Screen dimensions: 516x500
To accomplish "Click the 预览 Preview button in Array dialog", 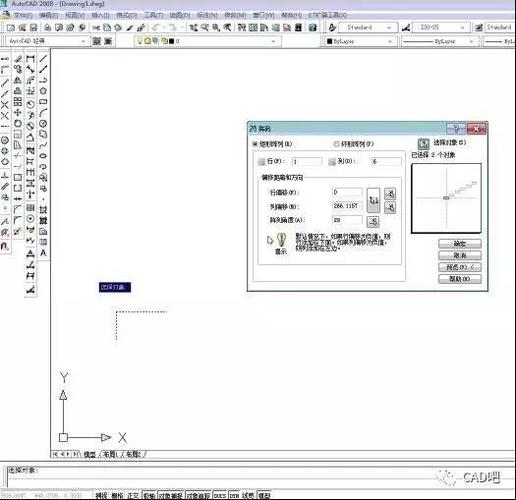I will tap(460, 267).
